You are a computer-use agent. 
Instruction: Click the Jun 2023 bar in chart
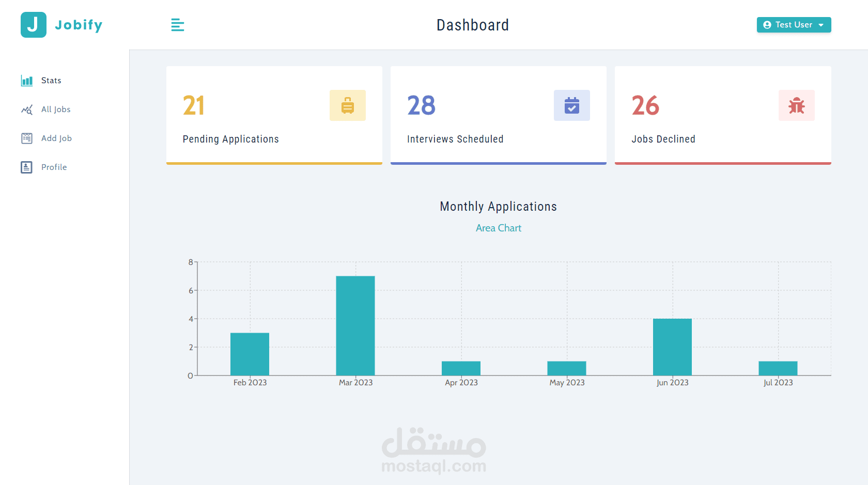pyautogui.click(x=673, y=347)
